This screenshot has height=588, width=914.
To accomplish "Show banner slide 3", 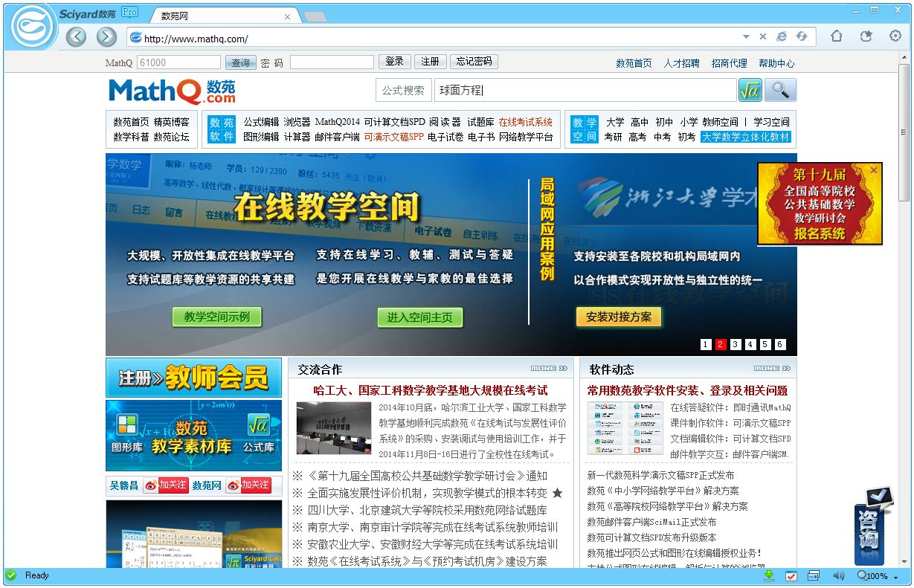I will pos(736,344).
